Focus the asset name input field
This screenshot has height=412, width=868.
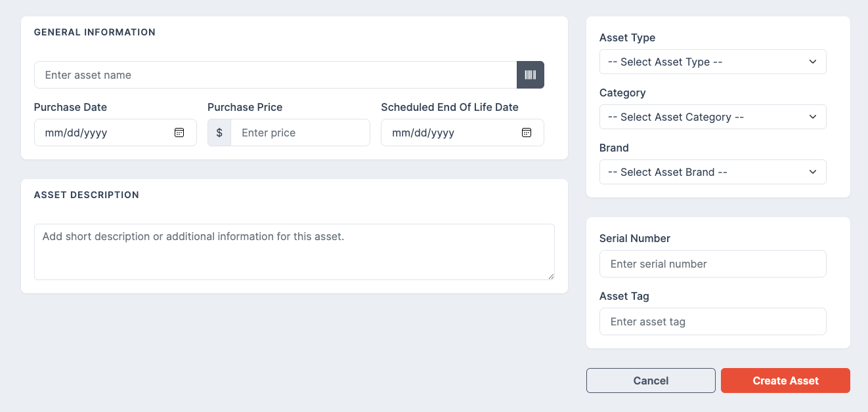[276, 75]
